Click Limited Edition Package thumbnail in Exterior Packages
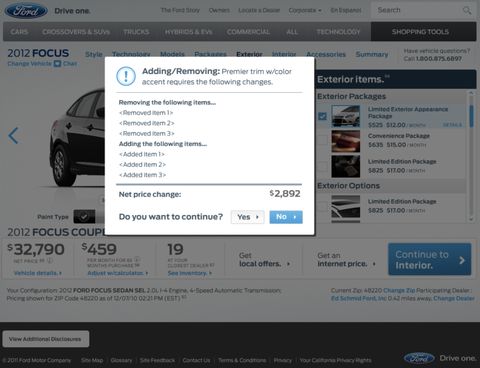This screenshot has width=480, height=368. click(x=346, y=166)
